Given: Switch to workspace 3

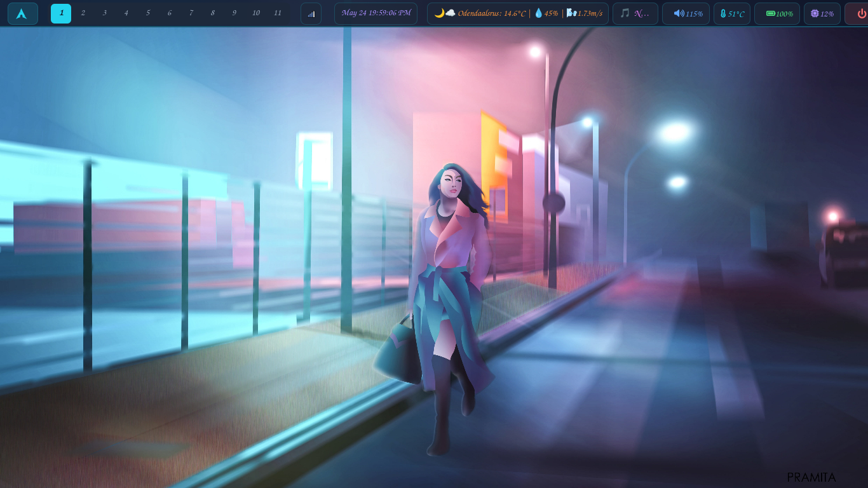Looking at the screenshot, I should [x=104, y=13].
